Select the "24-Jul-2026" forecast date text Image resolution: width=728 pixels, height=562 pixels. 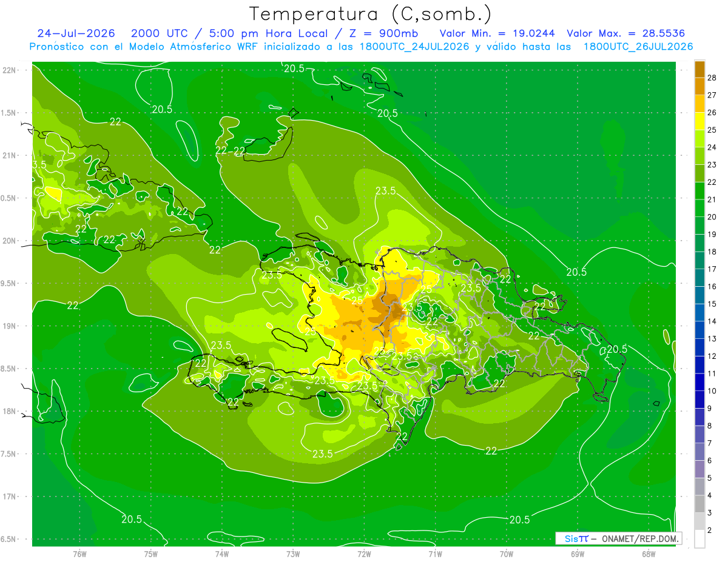click(76, 33)
